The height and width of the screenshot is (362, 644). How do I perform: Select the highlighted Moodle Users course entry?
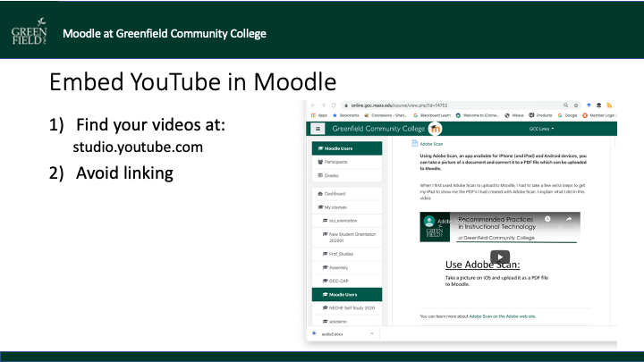tap(347, 294)
